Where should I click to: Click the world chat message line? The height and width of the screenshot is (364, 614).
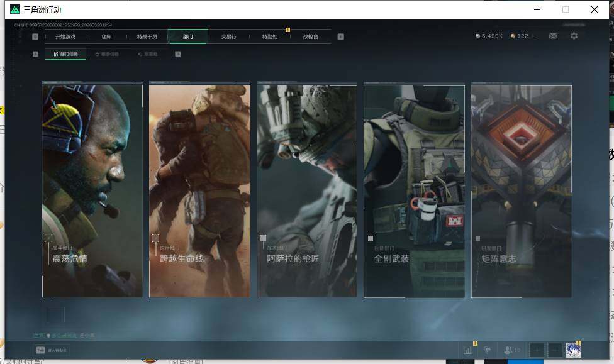64,336
